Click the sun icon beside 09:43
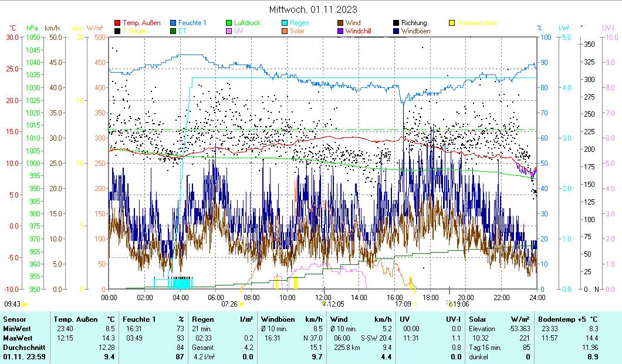Image resolution: width=622 pixels, height=364 pixels. pos(24,304)
